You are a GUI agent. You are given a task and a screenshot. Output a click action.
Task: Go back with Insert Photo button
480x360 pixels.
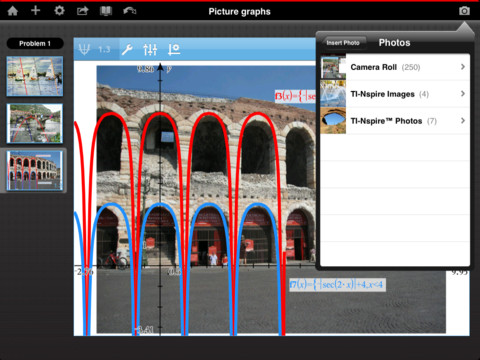point(343,43)
